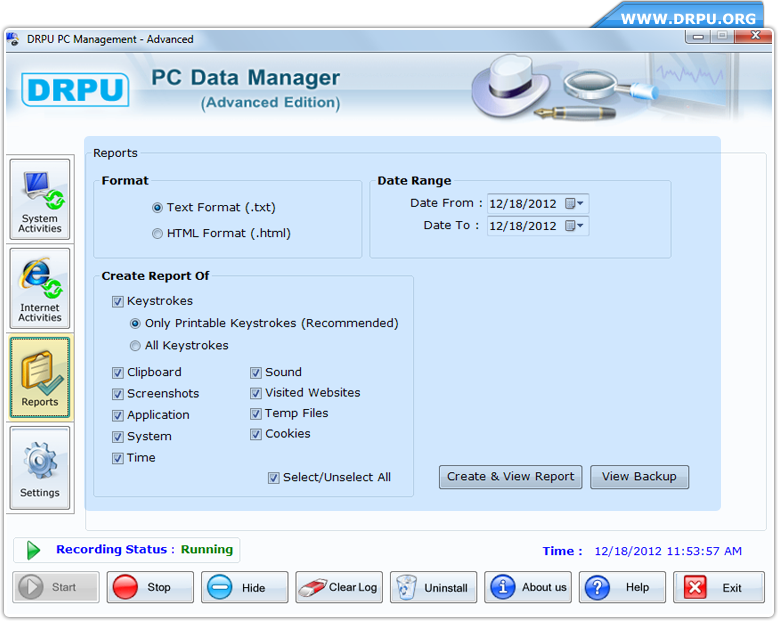This screenshot has width=778, height=621.
Task: Toggle the Temp Files checkbox
Action: click(256, 414)
